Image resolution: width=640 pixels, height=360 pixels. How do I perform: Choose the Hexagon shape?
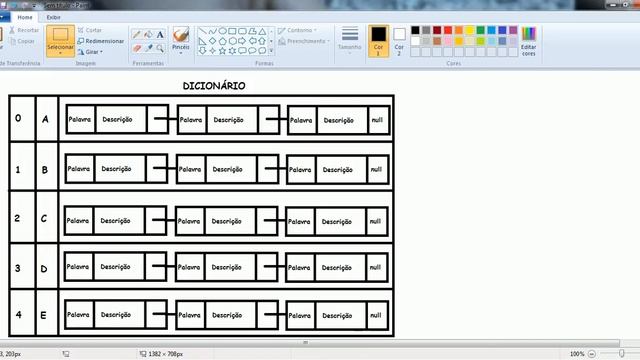[x=232, y=41]
